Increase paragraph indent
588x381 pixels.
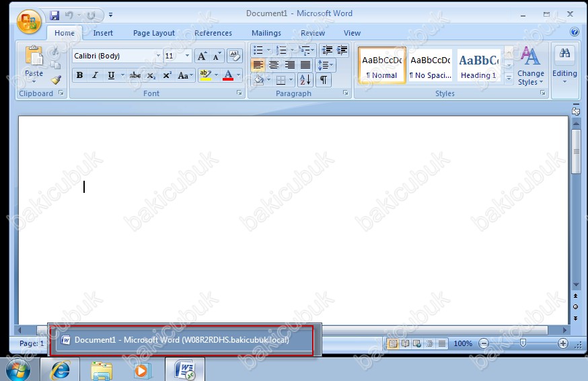pyautogui.click(x=342, y=50)
